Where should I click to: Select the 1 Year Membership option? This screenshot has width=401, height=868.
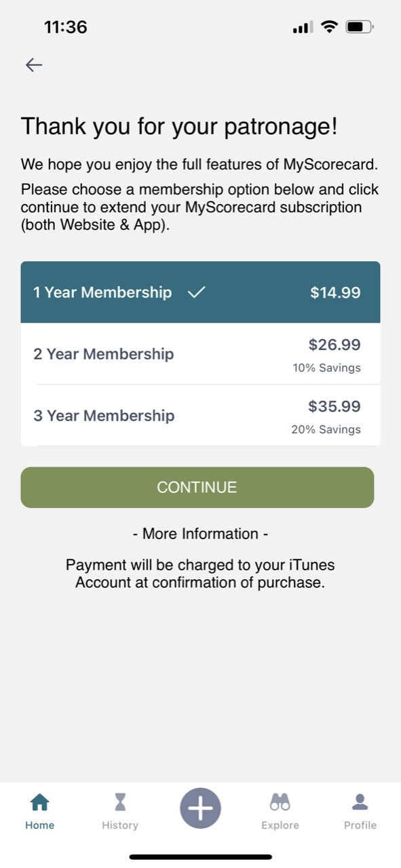click(x=200, y=292)
